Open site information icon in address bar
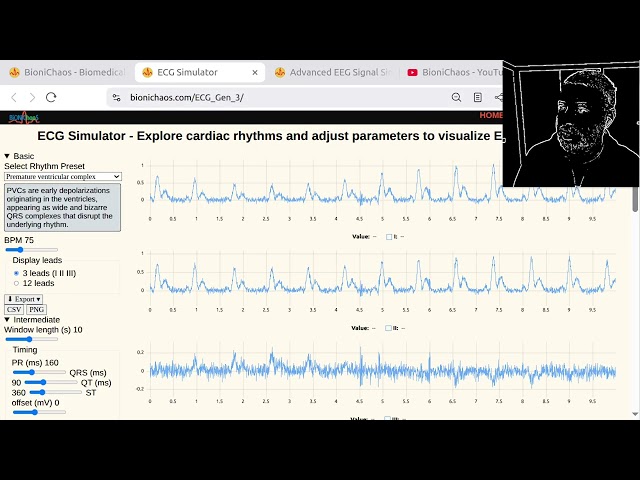Image resolution: width=640 pixels, height=480 pixels. click(116, 98)
